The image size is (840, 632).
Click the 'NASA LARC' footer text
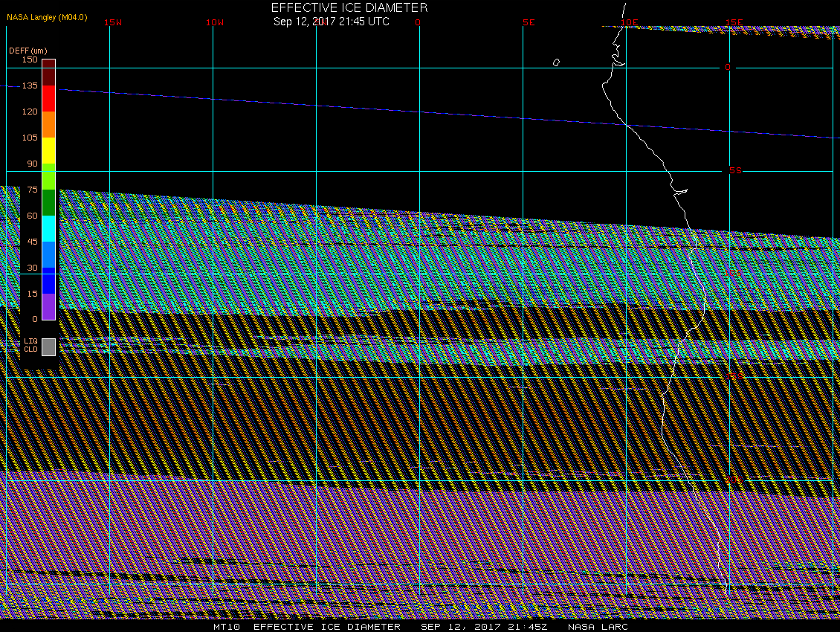coord(598,626)
